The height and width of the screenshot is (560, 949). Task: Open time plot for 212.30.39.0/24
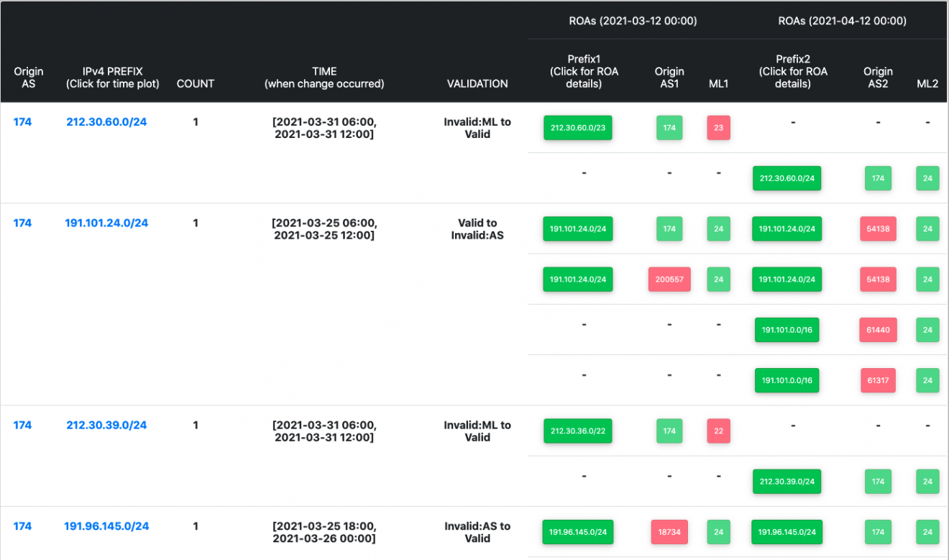106,425
